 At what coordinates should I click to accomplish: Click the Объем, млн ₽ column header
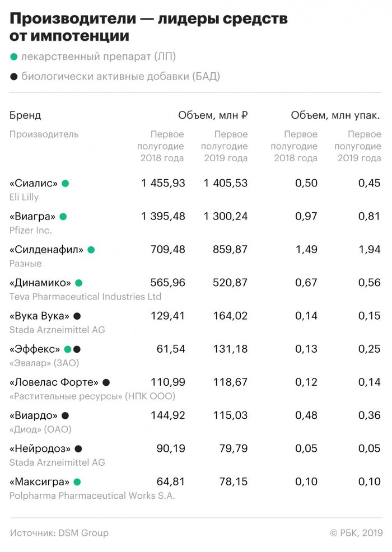click(x=213, y=116)
